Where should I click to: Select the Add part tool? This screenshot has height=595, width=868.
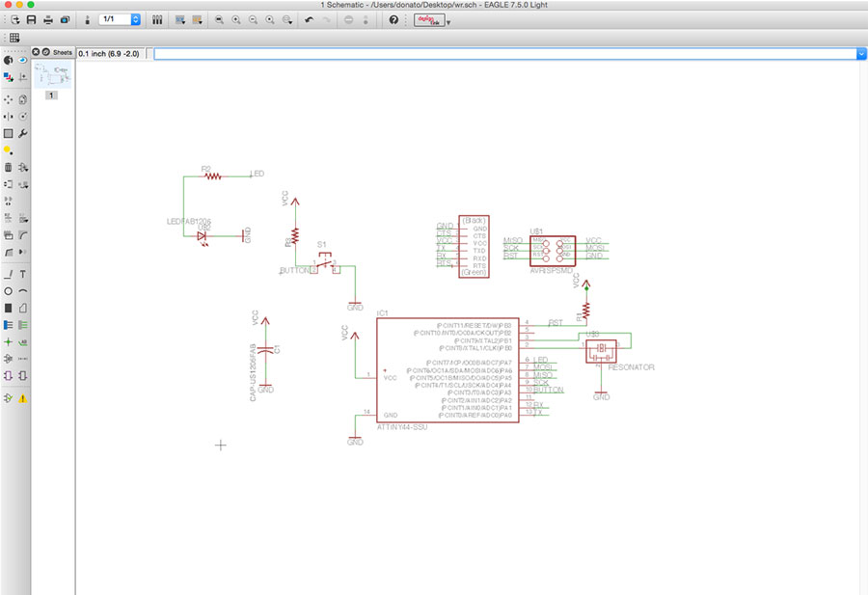23,167
